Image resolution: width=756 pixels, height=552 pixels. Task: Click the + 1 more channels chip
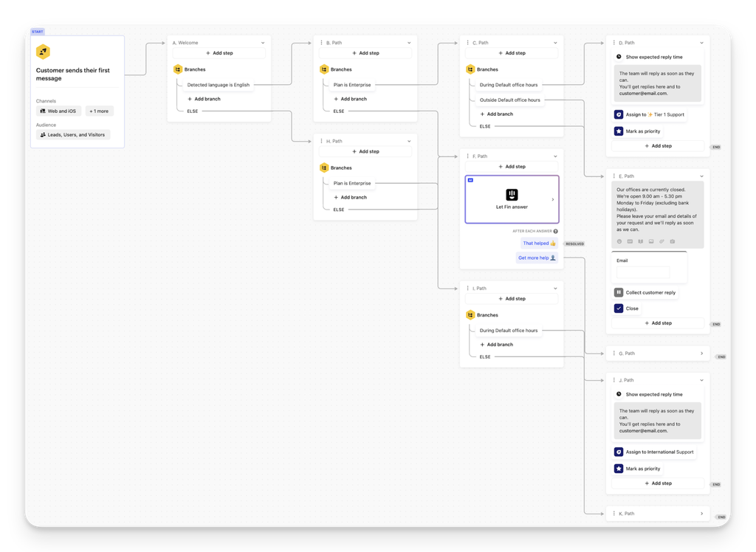(x=100, y=111)
